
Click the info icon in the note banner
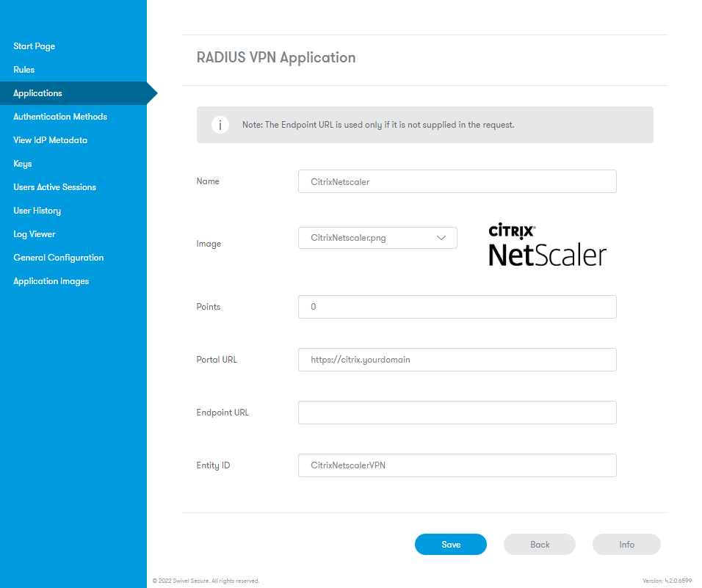(x=220, y=124)
